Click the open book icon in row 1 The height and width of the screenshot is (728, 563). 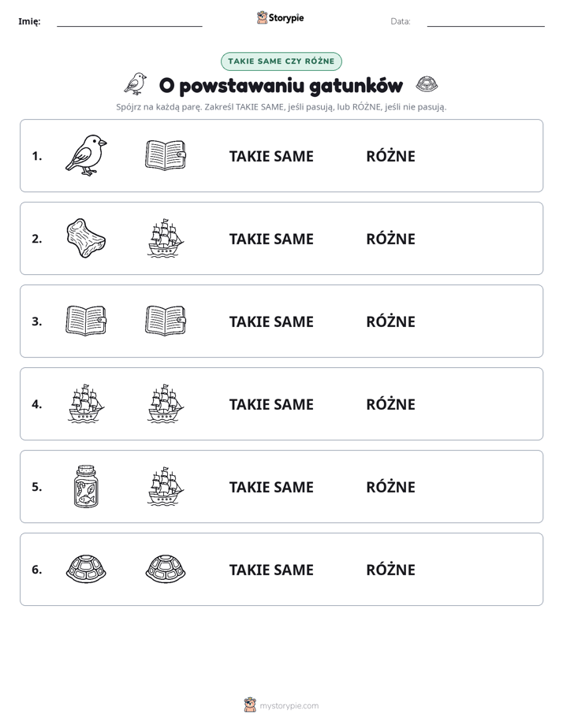[166, 155]
